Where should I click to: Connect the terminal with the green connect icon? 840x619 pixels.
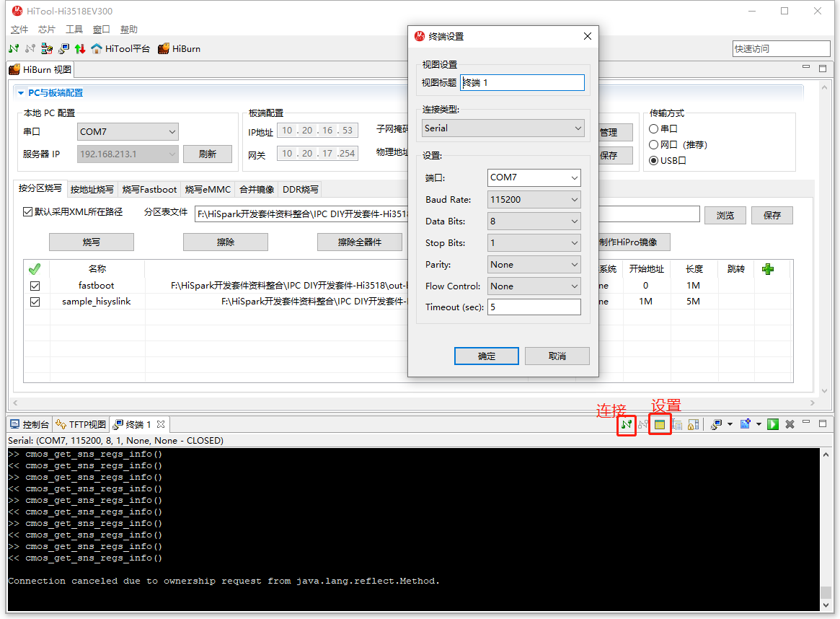point(627,425)
